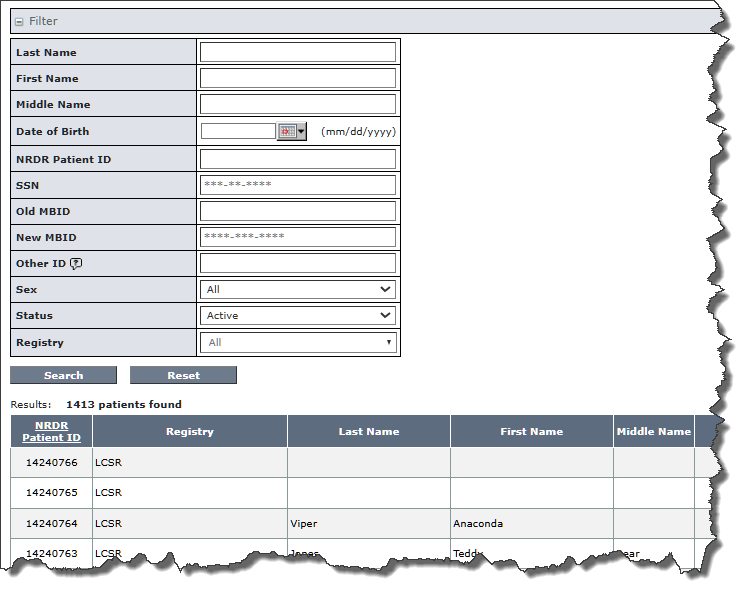This screenshot has height=595, width=752.
Task: Click the First Name filter field
Action: pyautogui.click(x=298, y=78)
